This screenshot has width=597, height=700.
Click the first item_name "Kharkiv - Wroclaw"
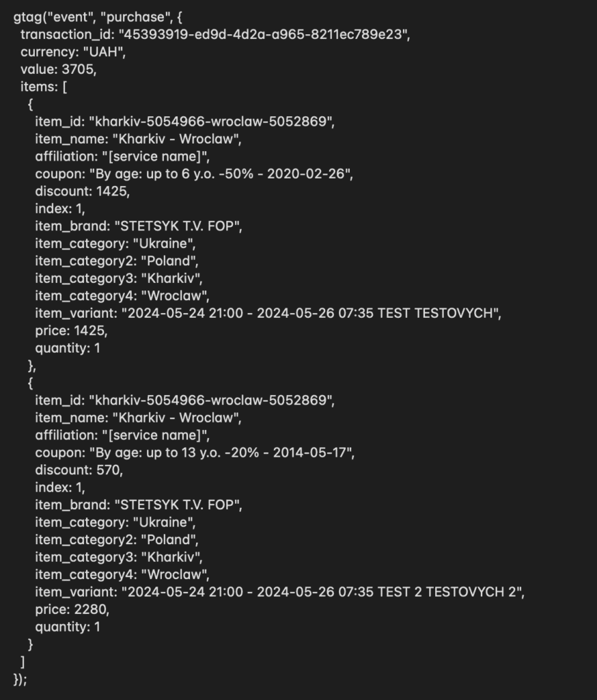pyautogui.click(x=175, y=139)
